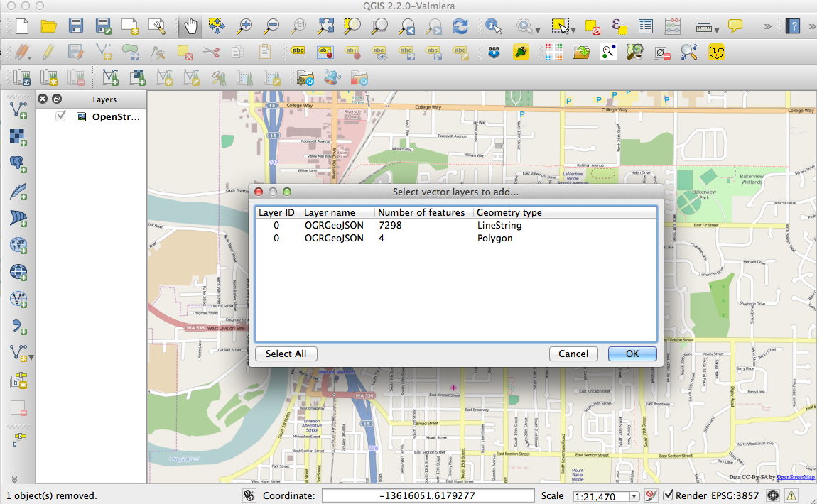Click the OGR converter download icon
Viewport: 817px width, 504px height.
[x=494, y=52]
